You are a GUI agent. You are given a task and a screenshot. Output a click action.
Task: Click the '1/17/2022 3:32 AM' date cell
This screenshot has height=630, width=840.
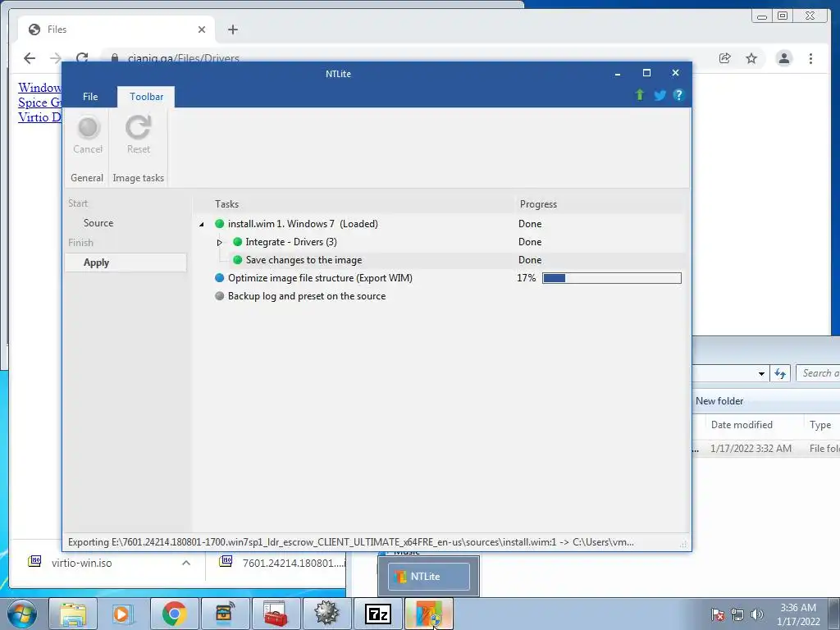click(751, 449)
